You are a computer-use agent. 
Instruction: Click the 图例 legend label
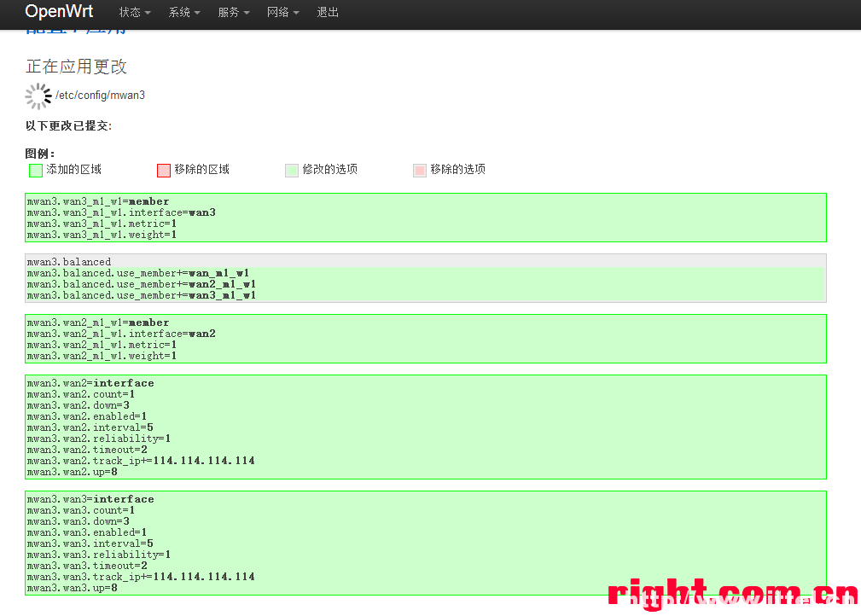[x=40, y=154]
